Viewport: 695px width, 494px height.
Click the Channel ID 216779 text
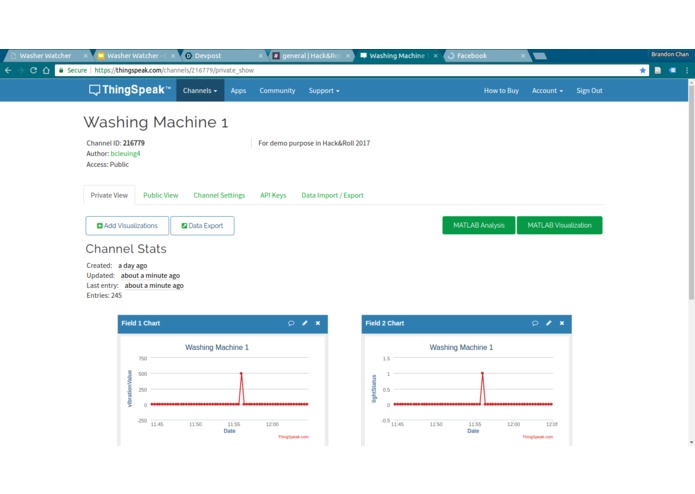coord(115,143)
